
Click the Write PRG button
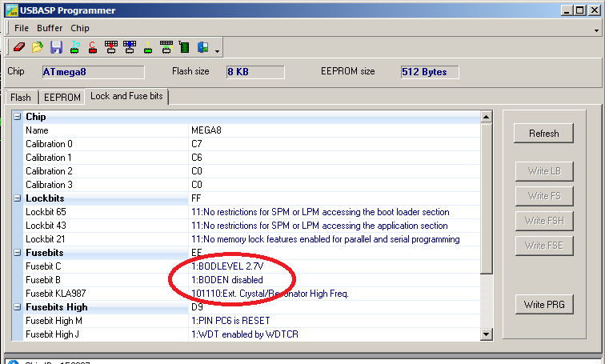[x=544, y=305]
